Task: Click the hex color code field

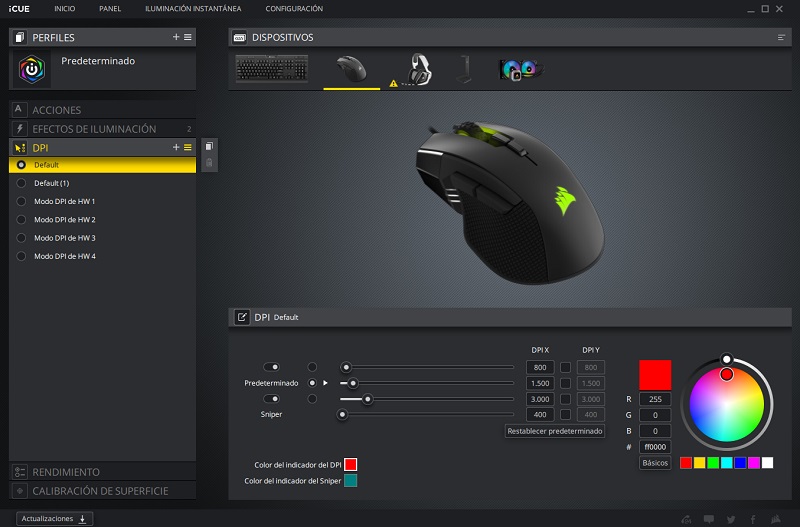Action: click(655, 447)
